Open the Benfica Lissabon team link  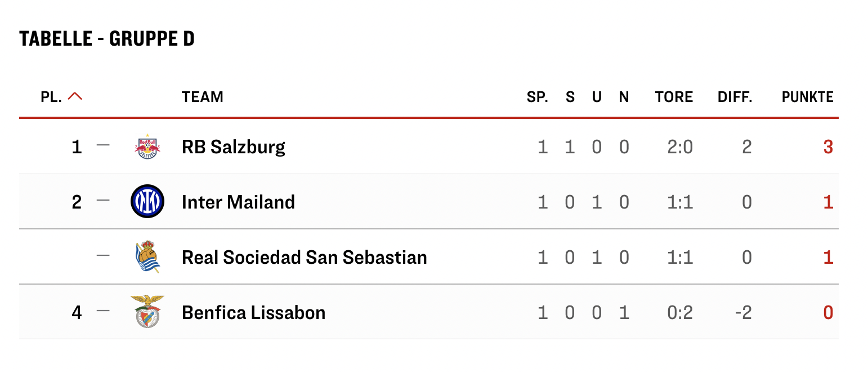click(x=253, y=312)
